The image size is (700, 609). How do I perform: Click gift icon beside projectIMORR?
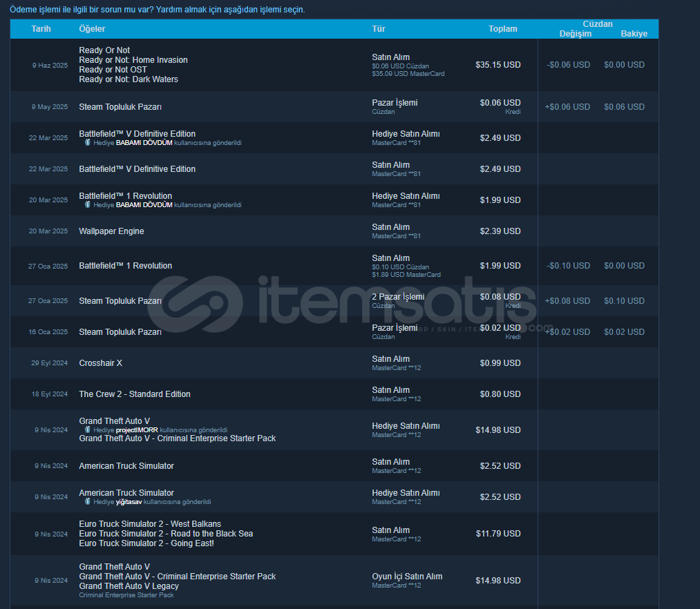click(x=88, y=429)
